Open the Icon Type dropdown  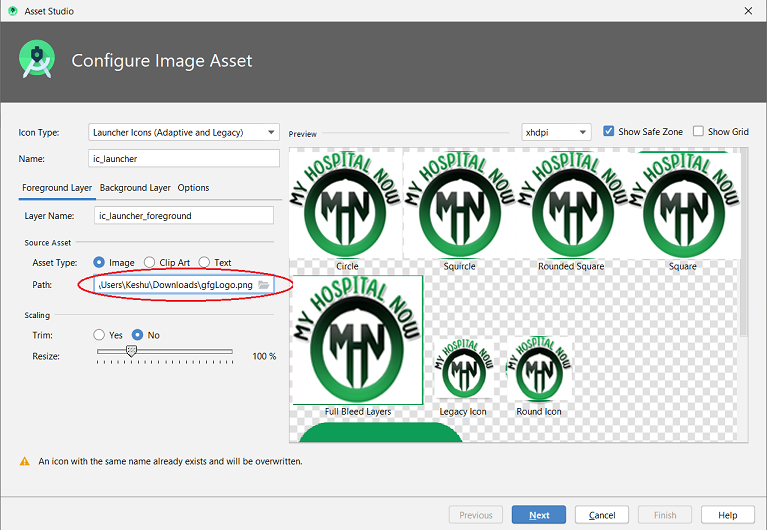184,132
